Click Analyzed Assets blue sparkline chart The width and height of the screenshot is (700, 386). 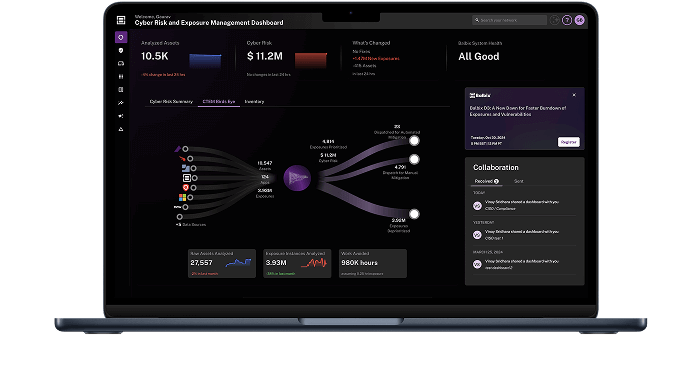click(205, 61)
